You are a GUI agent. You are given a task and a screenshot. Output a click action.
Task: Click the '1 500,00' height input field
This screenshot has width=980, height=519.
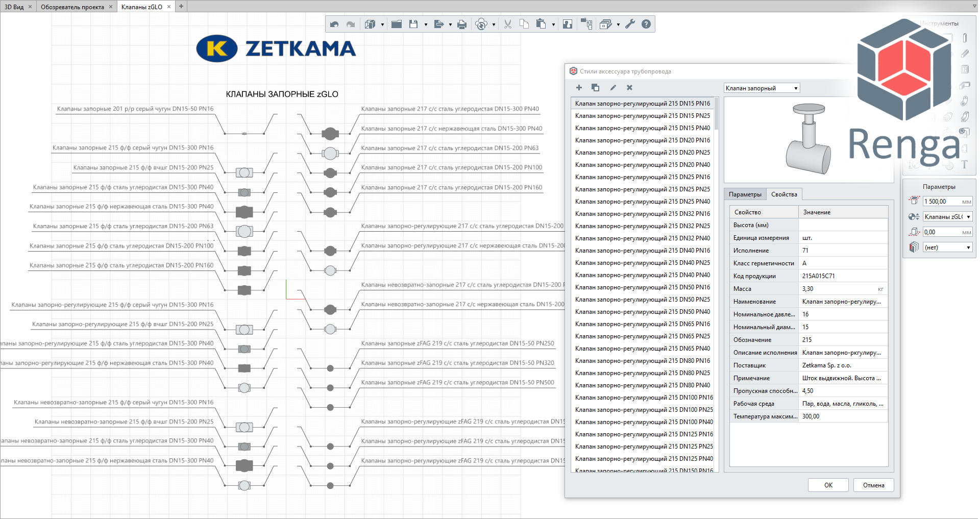948,202
